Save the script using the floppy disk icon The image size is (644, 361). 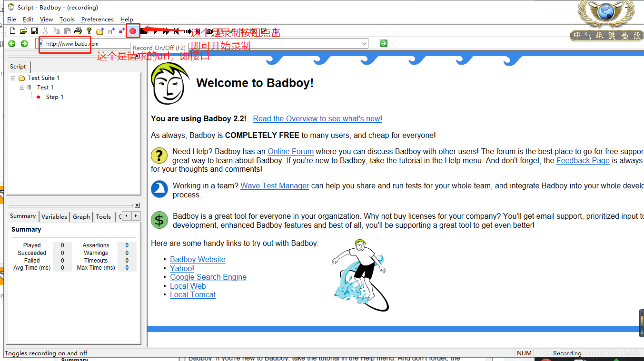pyautogui.click(x=34, y=31)
